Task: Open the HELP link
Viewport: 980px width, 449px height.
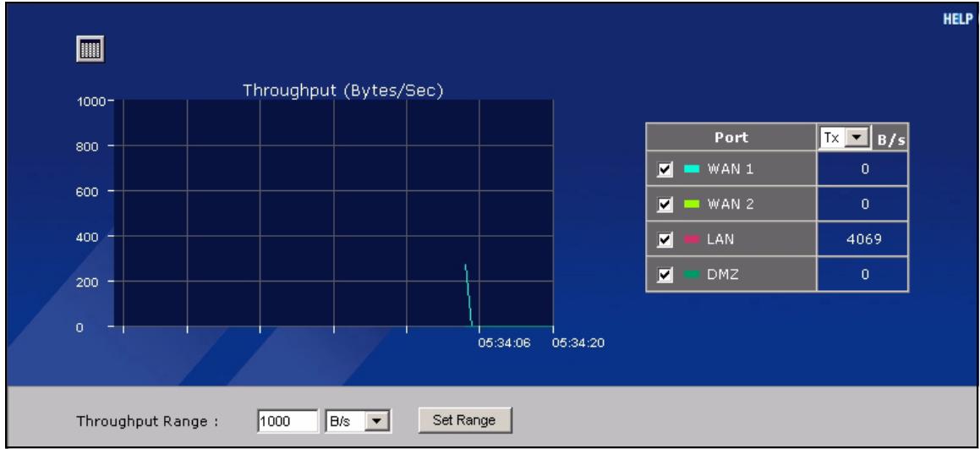Action: coord(957,19)
